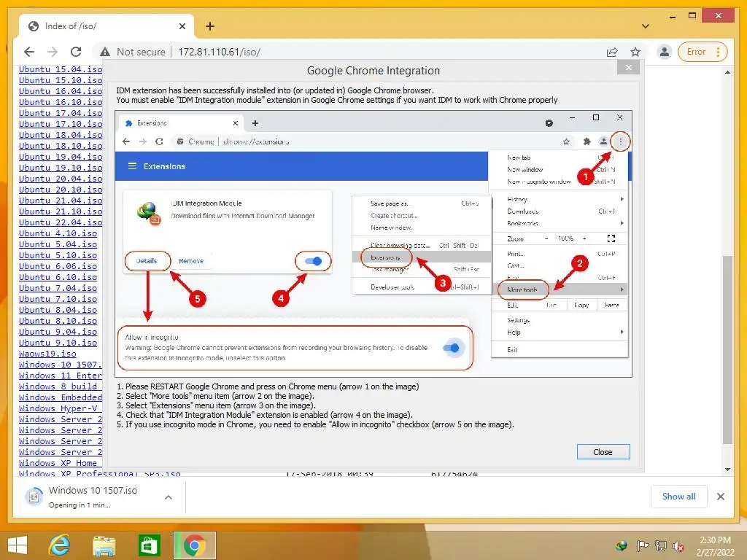Open Windows 10 1507 iso link in list

pyautogui.click(x=61, y=365)
